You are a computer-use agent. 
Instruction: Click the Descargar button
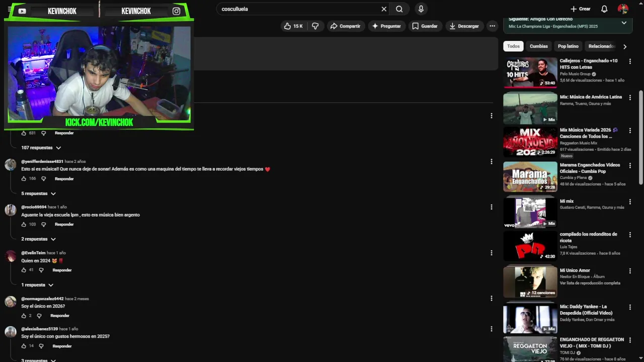pyautogui.click(x=464, y=26)
